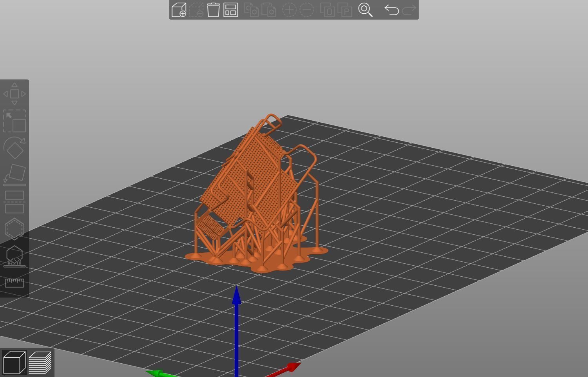Click the Split to objects icon
This screenshot has width=588, height=377.
327,10
